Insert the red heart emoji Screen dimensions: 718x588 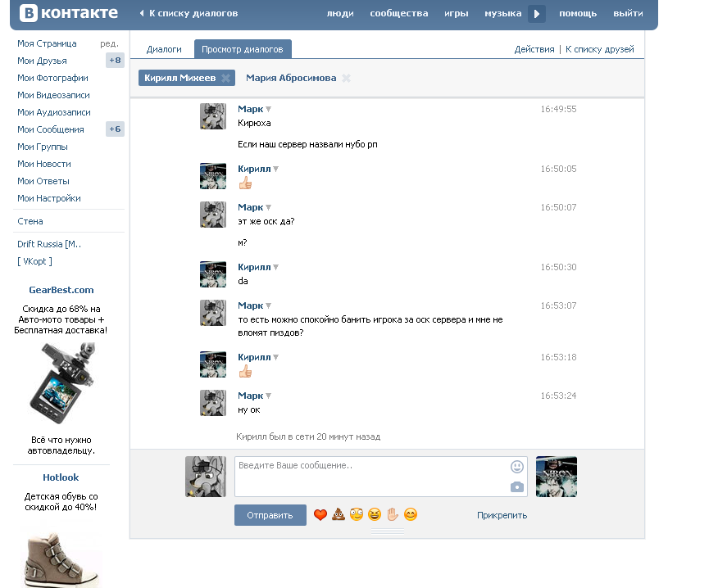pos(320,515)
